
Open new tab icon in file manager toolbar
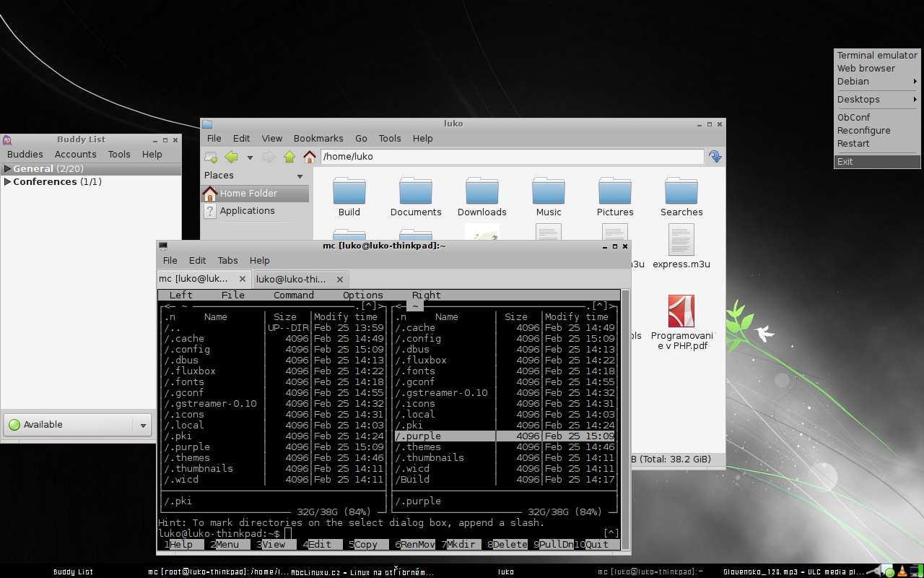click(x=211, y=157)
